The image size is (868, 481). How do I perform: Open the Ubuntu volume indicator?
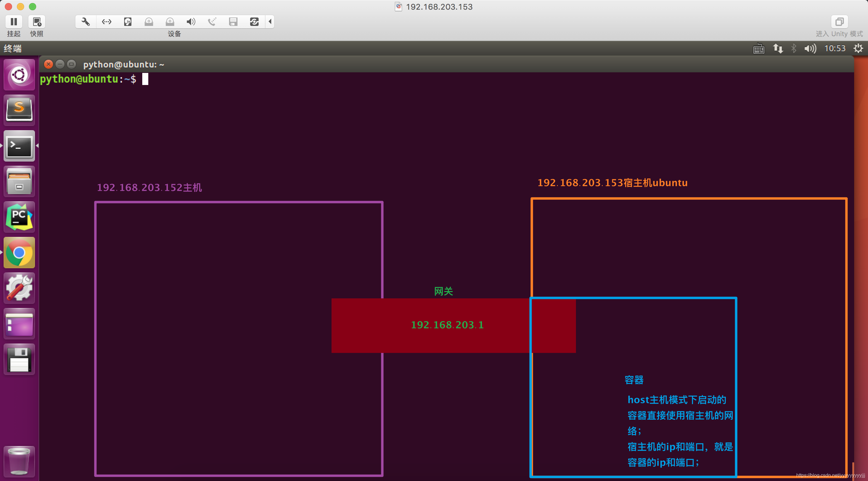(810, 49)
